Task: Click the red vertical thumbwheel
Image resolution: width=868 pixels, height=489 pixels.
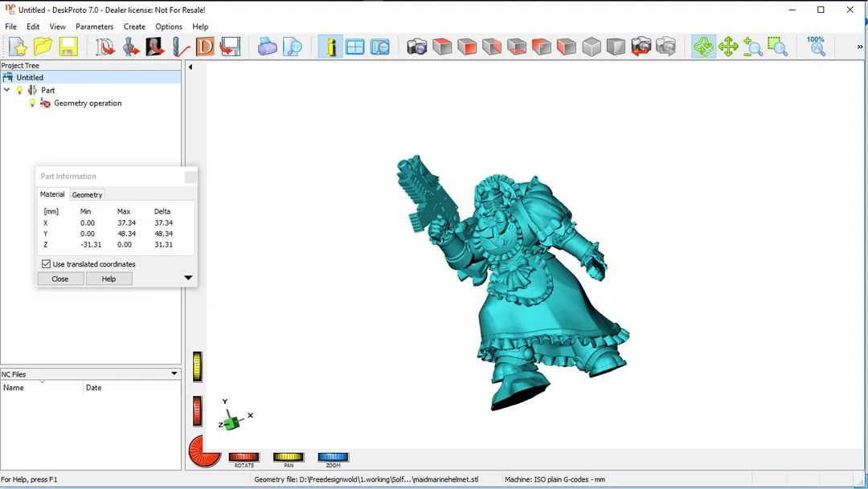Action: tap(197, 411)
